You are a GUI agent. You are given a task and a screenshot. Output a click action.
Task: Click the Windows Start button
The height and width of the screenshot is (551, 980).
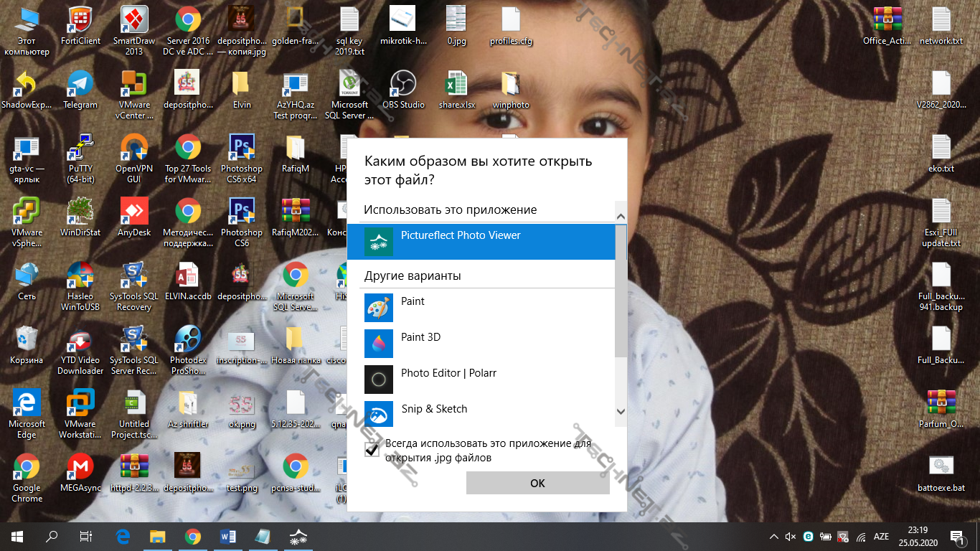click(17, 536)
